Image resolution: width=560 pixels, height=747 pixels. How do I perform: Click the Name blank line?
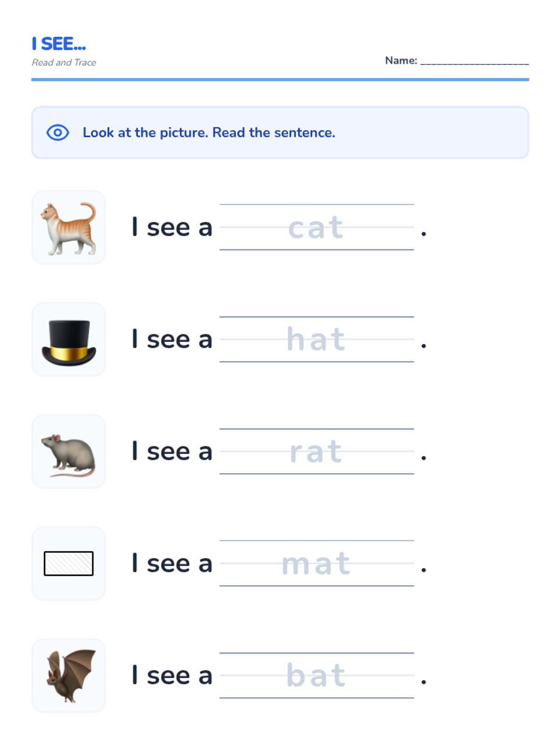[474, 62]
